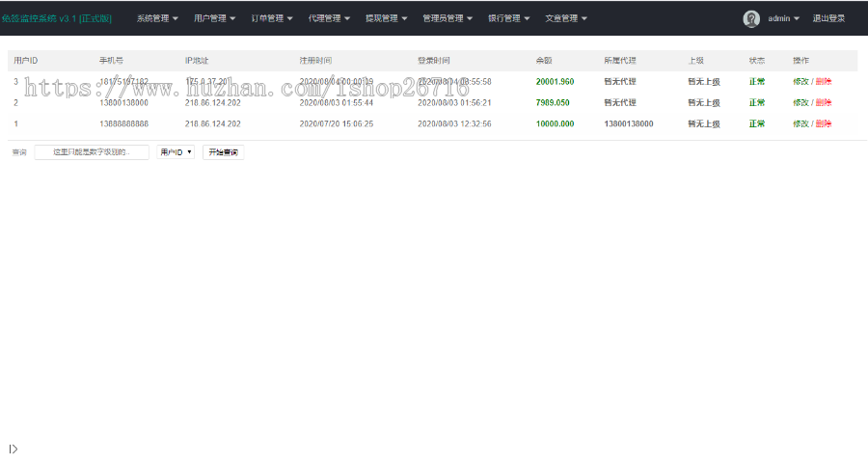Click 修改 for user with balance 7989.050
Viewport: 868px width, 462px height.
coord(800,102)
